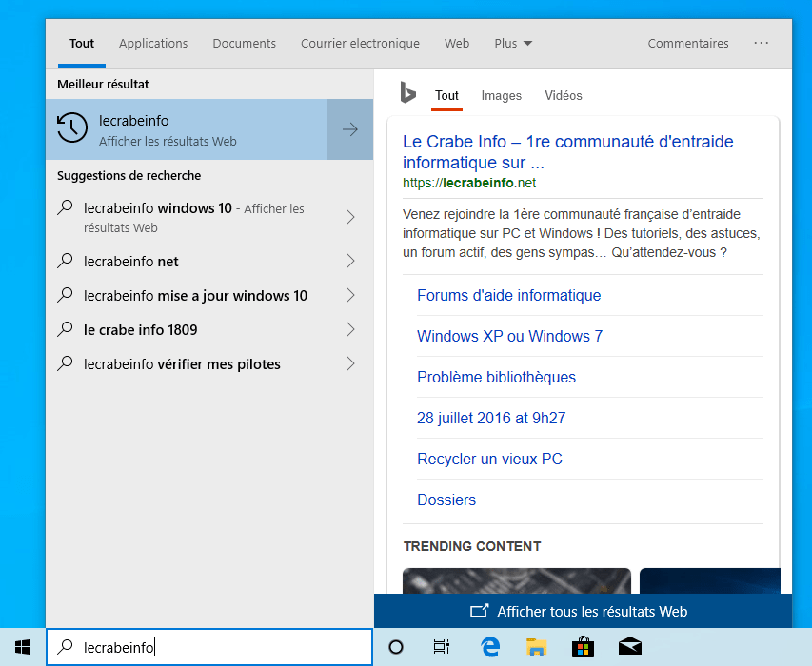
Task: Switch to the Documents tab
Action: pos(245,44)
